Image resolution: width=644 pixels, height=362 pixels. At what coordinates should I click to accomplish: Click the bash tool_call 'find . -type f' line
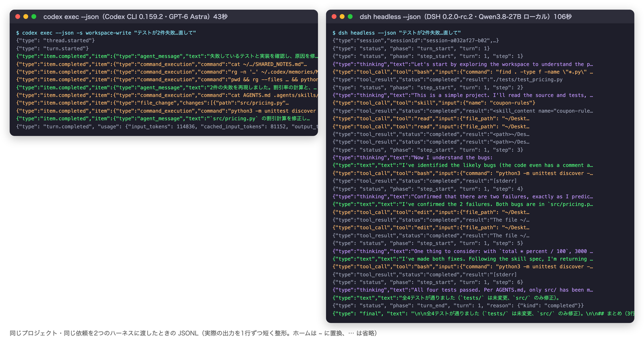click(x=462, y=72)
